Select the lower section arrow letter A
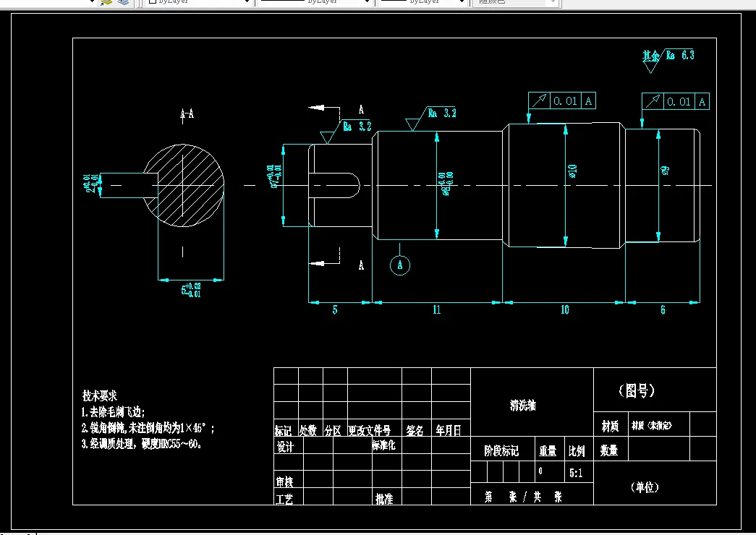Screen dimensions: 756x535 click(361, 265)
